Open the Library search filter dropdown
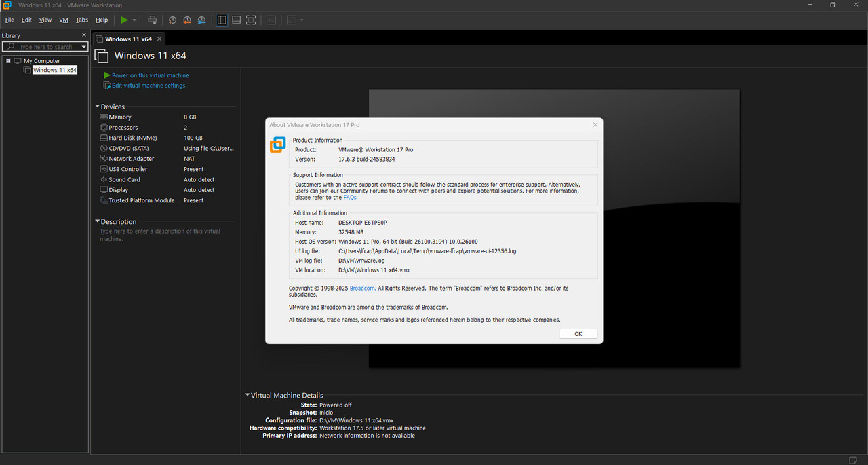 click(x=84, y=47)
